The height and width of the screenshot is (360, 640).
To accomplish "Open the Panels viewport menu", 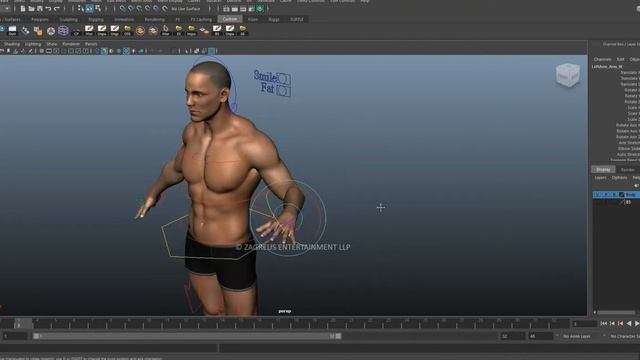I will pyautogui.click(x=91, y=44).
